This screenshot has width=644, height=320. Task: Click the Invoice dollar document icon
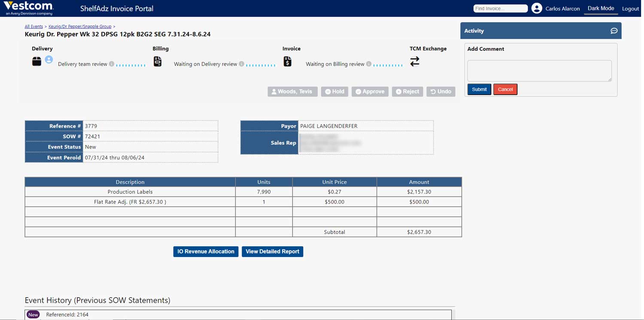click(288, 61)
